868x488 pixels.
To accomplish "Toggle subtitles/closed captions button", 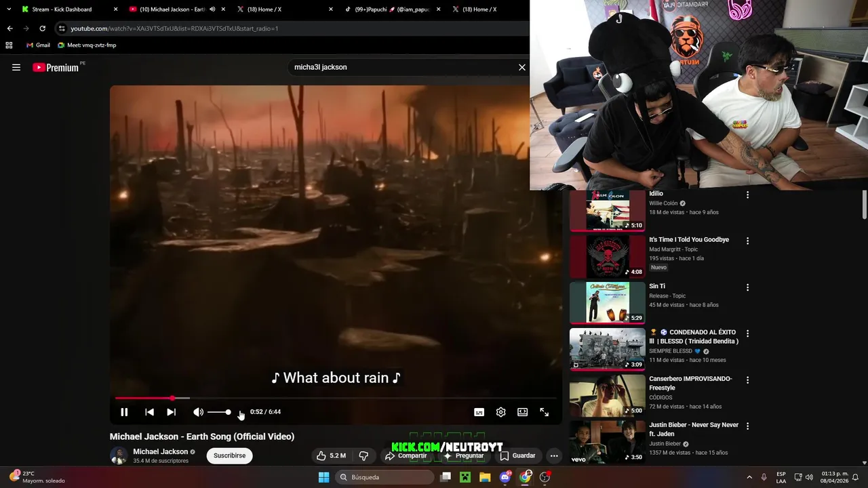I will tap(479, 412).
